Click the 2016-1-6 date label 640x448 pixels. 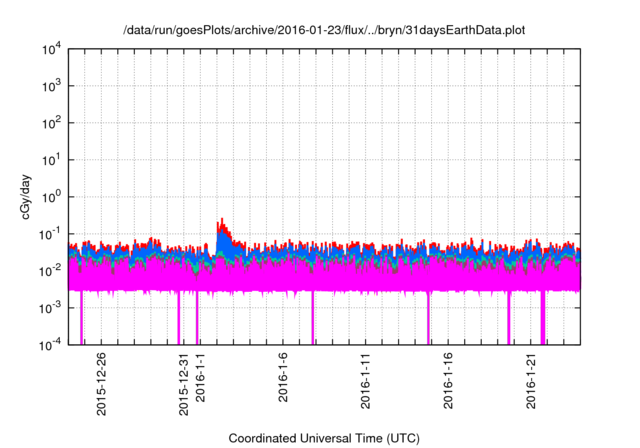[x=283, y=377]
